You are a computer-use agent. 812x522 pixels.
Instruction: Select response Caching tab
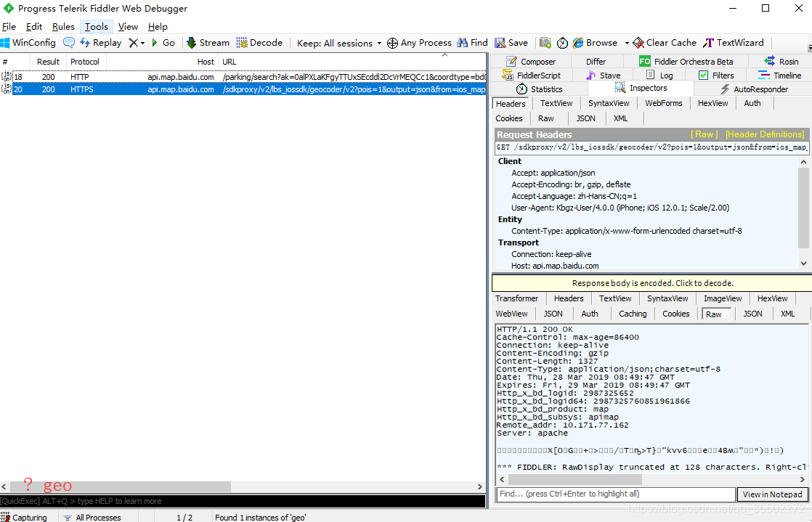click(x=633, y=314)
